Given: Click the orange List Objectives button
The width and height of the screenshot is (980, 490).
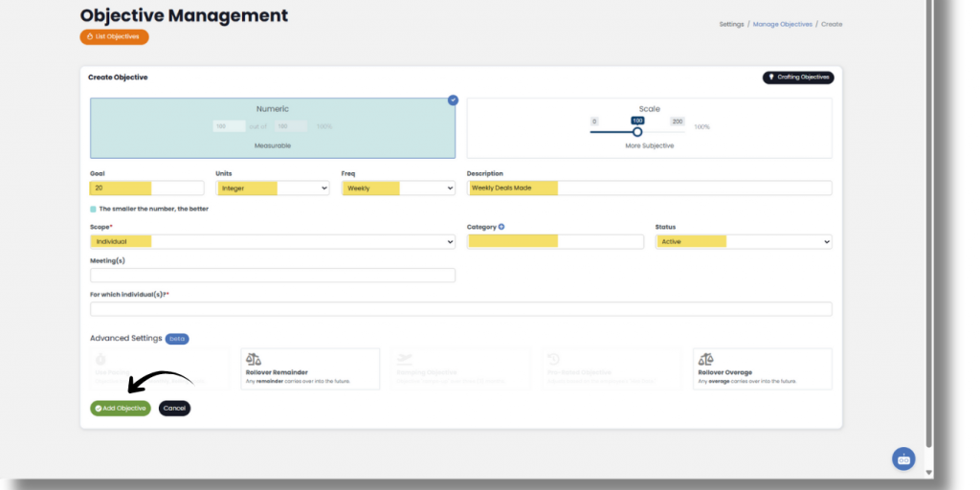Looking at the screenshot, I should tap(114, 36).
